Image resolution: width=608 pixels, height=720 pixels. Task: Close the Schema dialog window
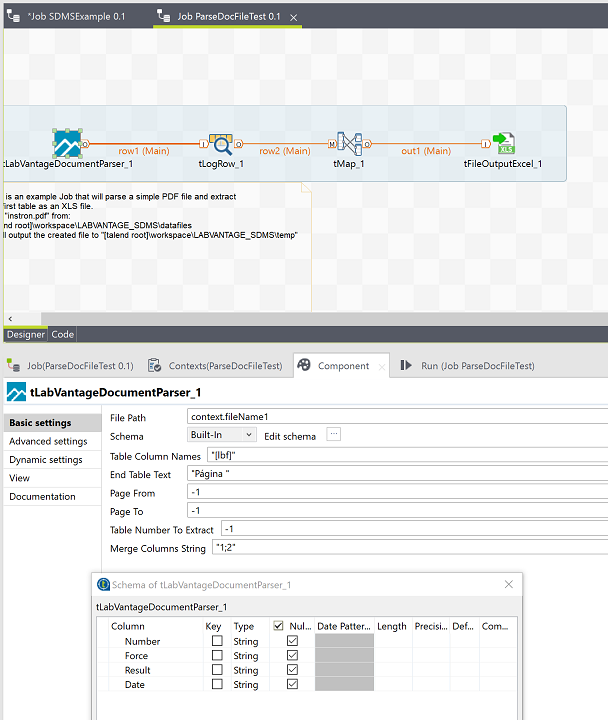pyautogui.click(x=509, y=584)
